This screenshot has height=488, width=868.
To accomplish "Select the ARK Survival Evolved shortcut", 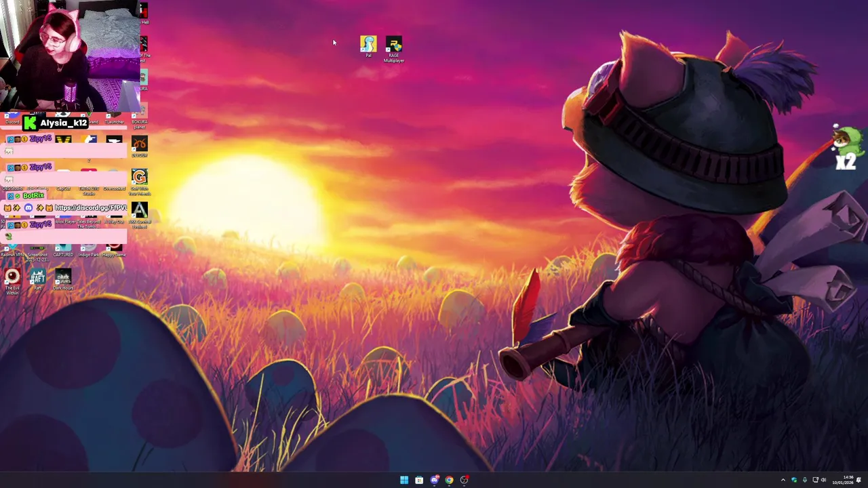I will tap(139, 216).
